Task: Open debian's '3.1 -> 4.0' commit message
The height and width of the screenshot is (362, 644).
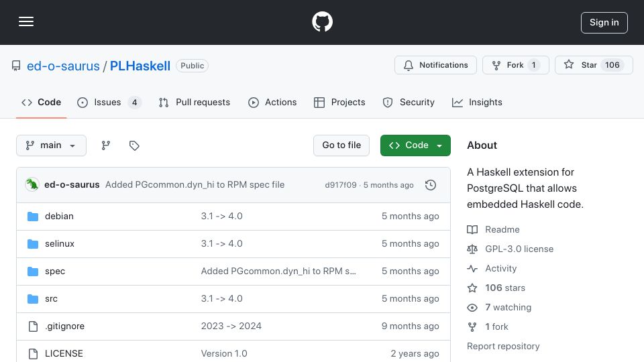Action: (x=222, y=217)
